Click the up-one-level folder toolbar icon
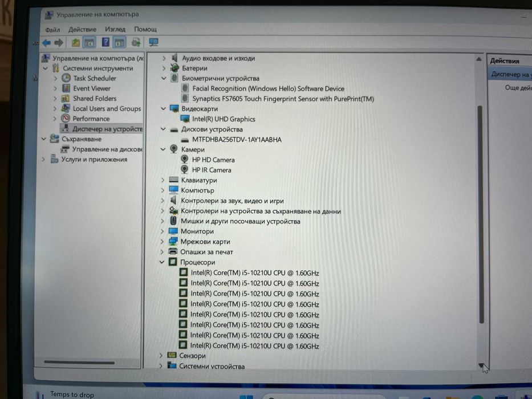Screen dimensions: 532x399 point(75,43)
